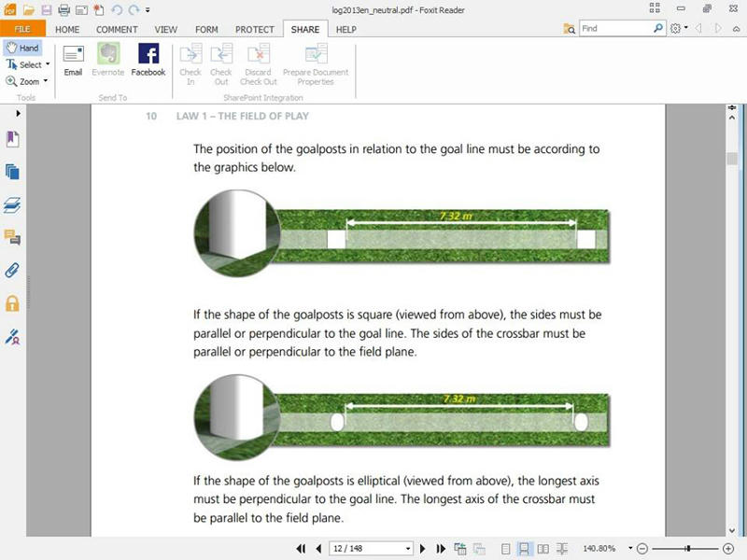The image size is (747, 560).
Task: Click the split view icon above scrollbar
Action: pos(732,107)
